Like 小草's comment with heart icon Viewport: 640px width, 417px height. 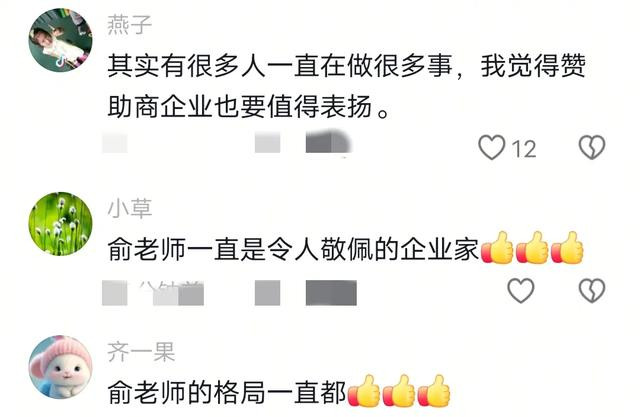[x=520, y=291]
